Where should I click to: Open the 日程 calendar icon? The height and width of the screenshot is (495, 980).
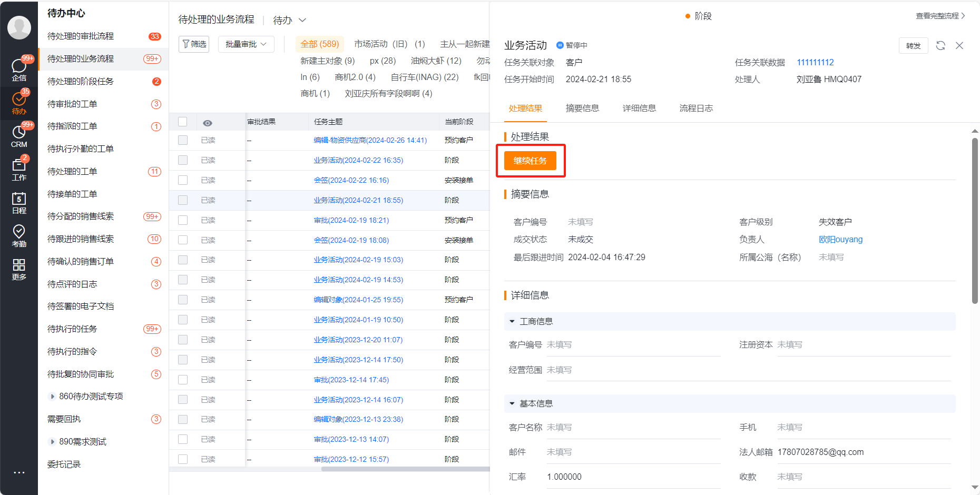(19, 202)
